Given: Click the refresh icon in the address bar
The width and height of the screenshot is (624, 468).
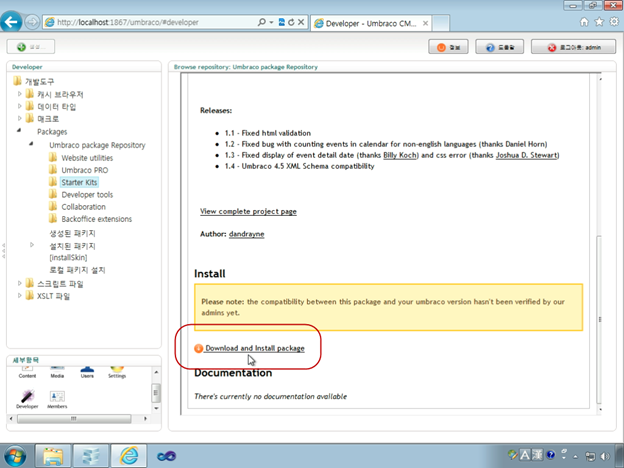Looking at the screenshot, I should [x=291, y=22].
